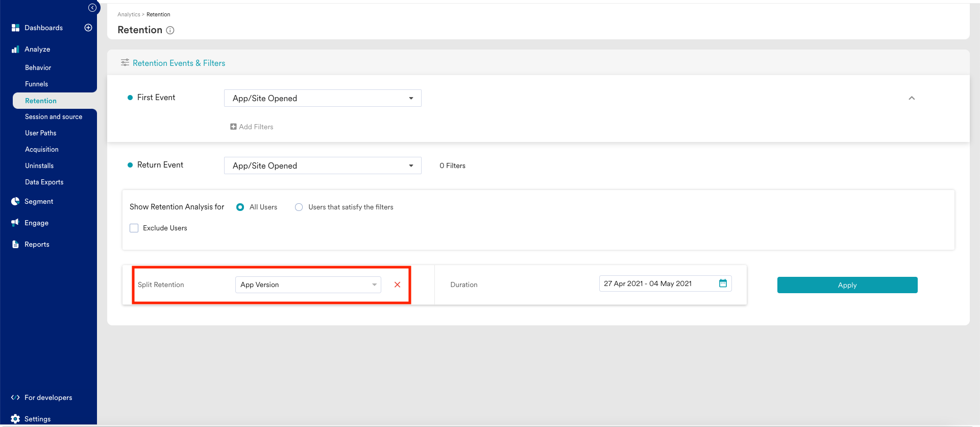
Task: Expand the Split Retention App Version dropdown
Action: (x=308, y=285)
